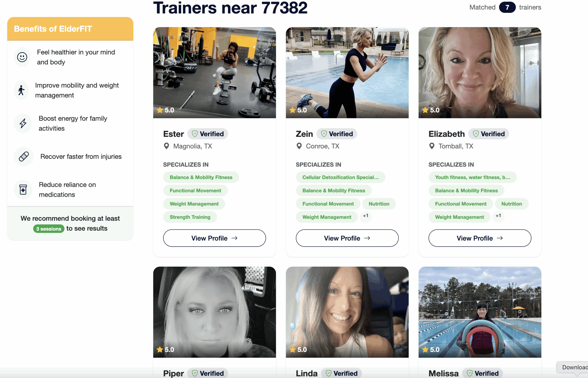Viewport: 588px width, 378px height.
Task: Open Zein's View Profile button
Action: (x=347, y=238)
